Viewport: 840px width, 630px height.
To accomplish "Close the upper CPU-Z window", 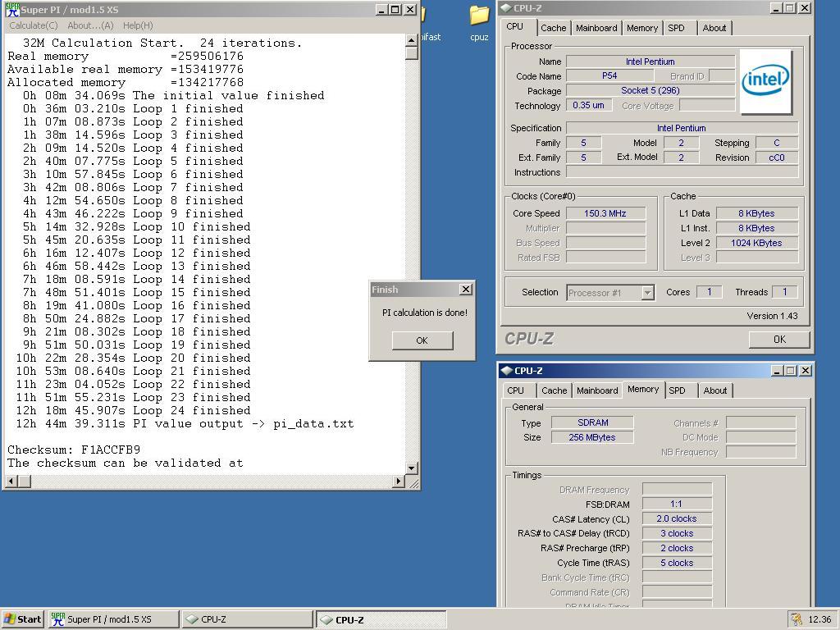I will (x=805, y=8).
